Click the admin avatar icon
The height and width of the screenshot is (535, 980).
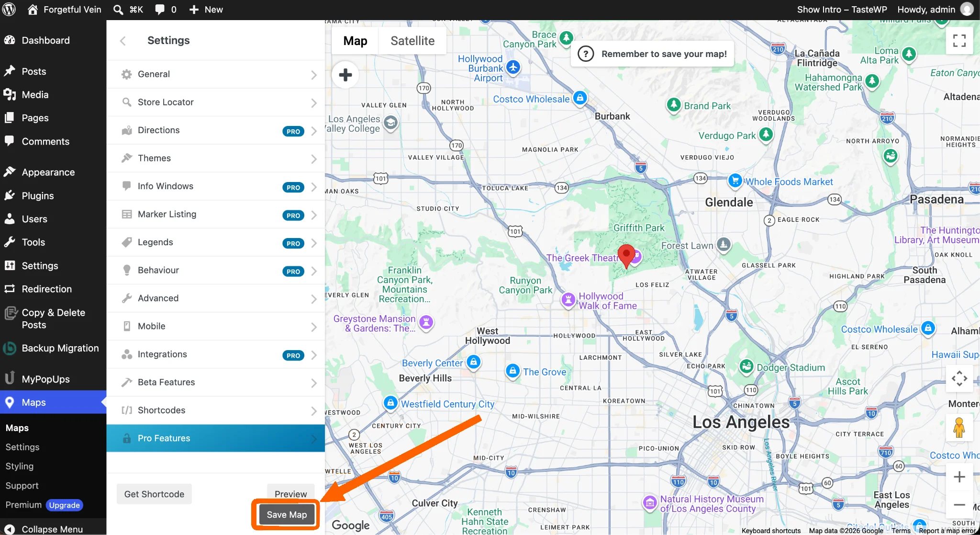click(x=967, y=10)
